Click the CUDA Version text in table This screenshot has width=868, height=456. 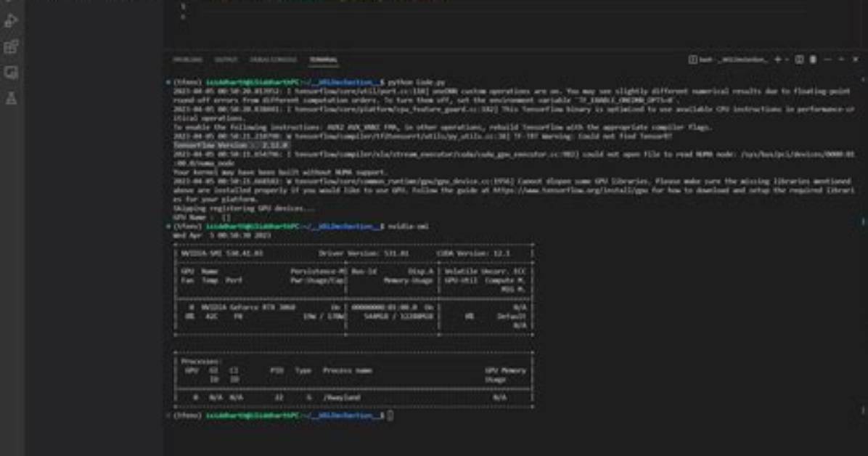pyautogui.click(x=474, y=253)
